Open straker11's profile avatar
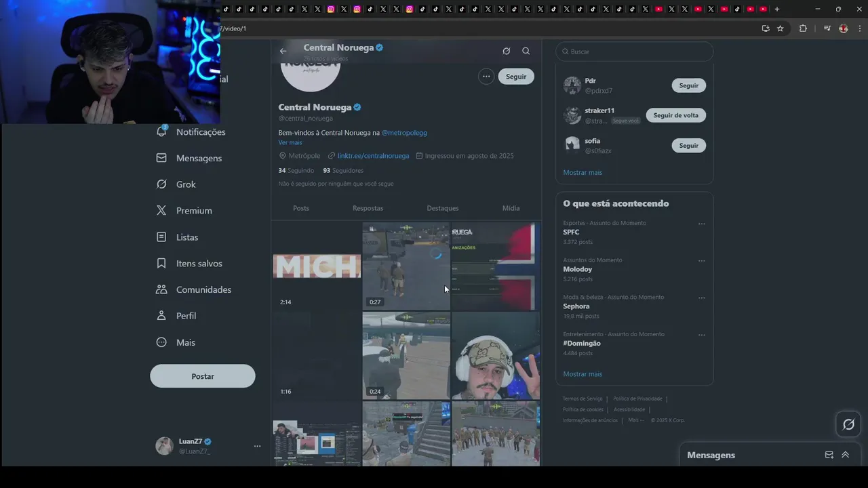Screen dimensions: 868x488 pos(572,115)
